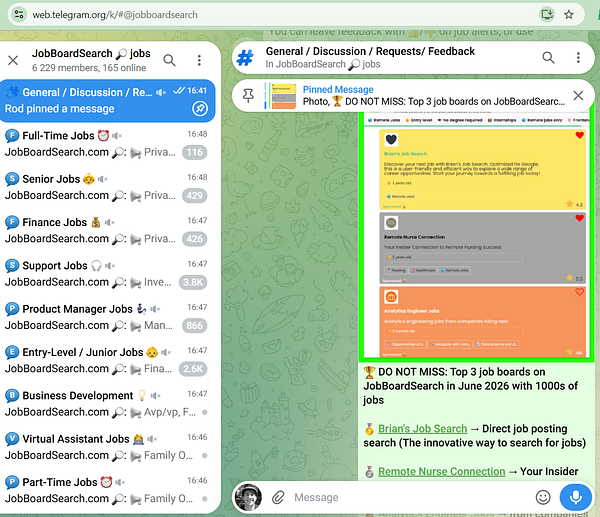The height and width of the screenshot is (517, 600).
Task: Click muted speaker icon on Full-Time Jobs
Action: tap(117, 135)
